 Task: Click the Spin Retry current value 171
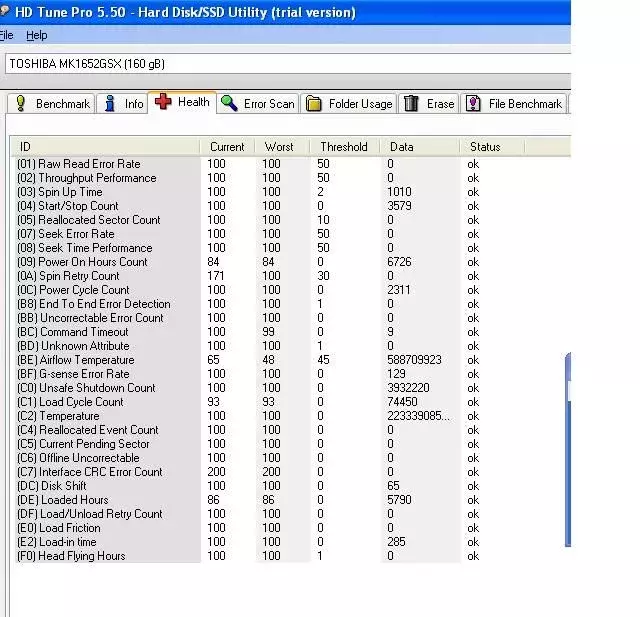pyautogui.click(x=216, y=276)
